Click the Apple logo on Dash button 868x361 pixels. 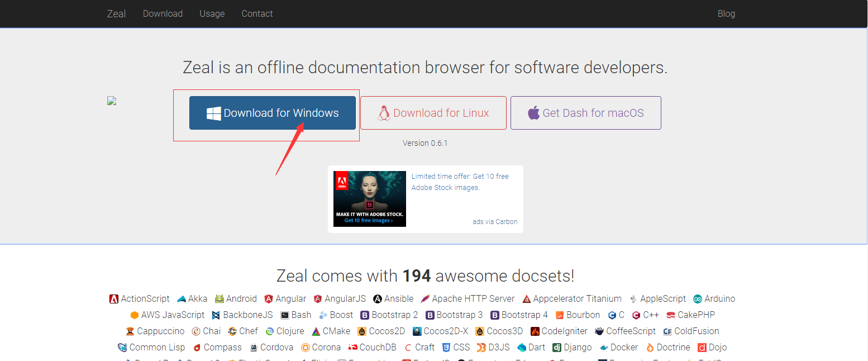tap(534, 113)
